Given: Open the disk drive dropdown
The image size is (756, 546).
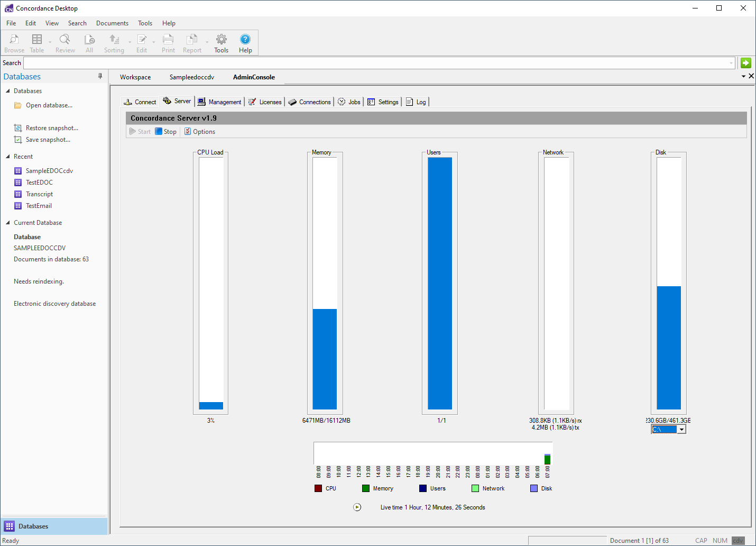Looking at the screenshot, I should [x=682, y=430].
